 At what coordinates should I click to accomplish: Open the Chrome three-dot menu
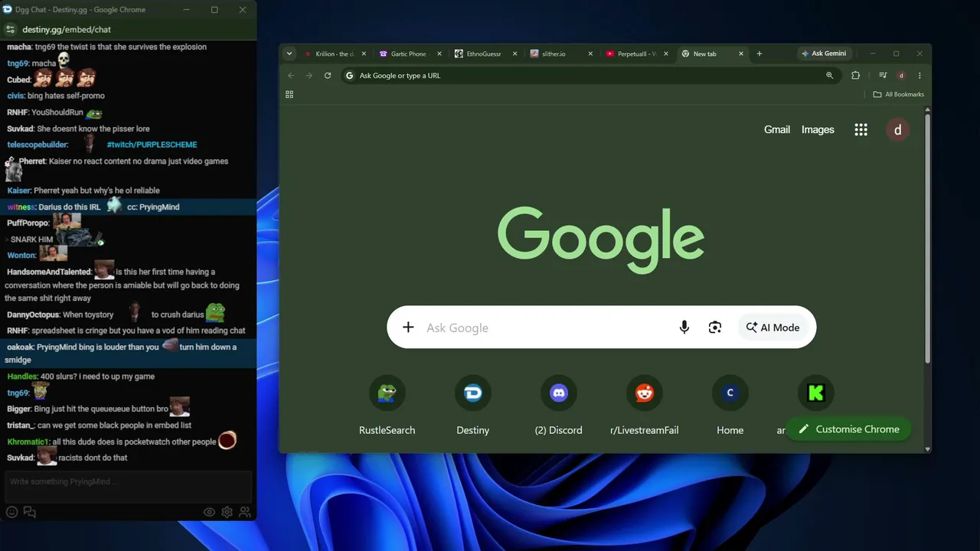920,76
